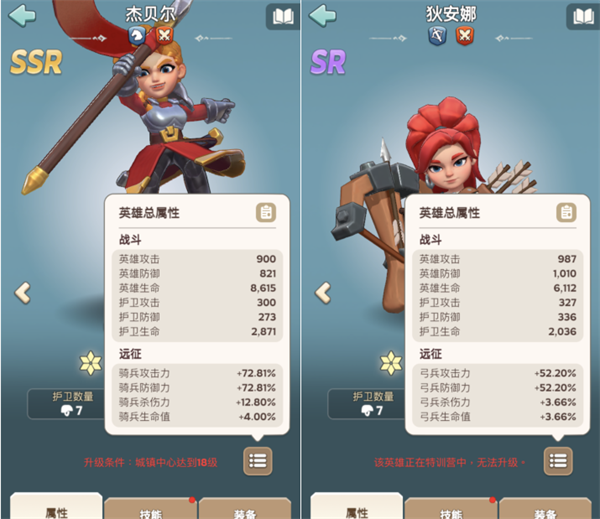Tap the star rank icon beside 狄安娜

(x=391, y=363)
